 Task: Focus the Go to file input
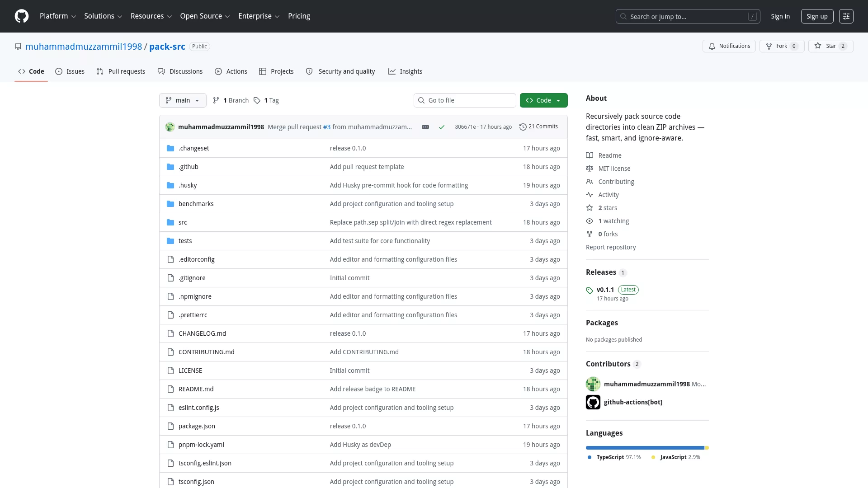point(465,100)
